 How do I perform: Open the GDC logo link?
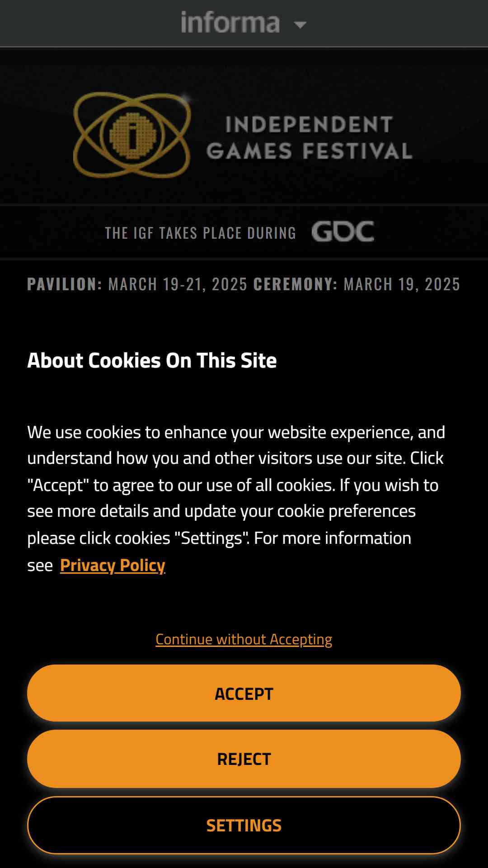click(343, 232)
